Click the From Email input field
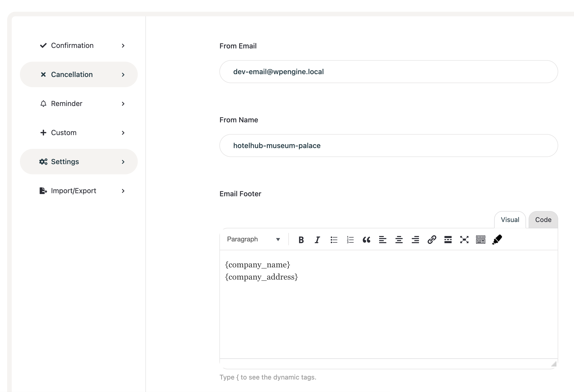 [389, 72]
